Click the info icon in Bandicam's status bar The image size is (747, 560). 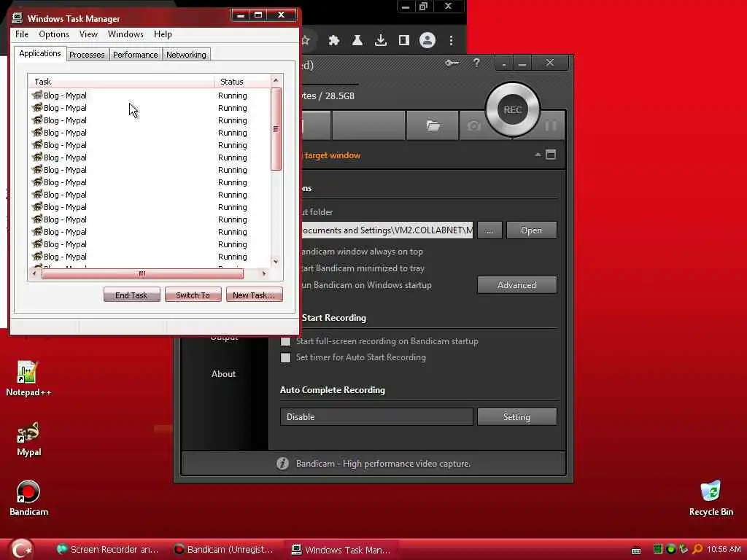[x=282, y=463]
